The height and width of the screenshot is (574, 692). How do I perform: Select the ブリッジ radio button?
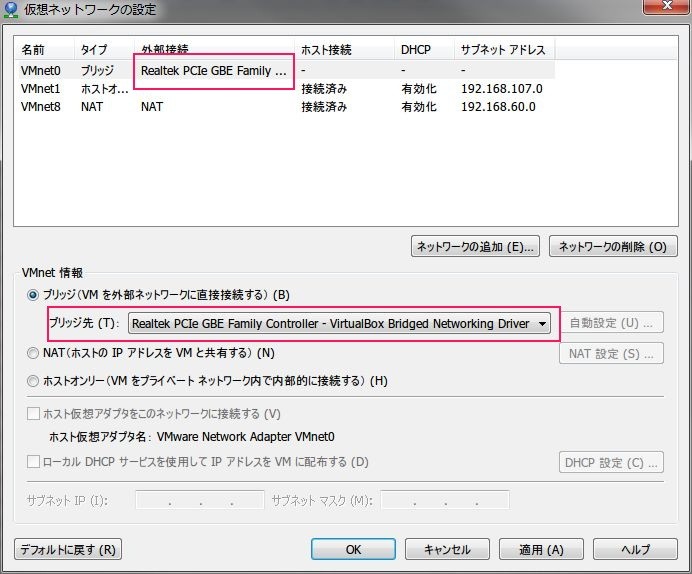pyautogui.click(x=33, y=295)
